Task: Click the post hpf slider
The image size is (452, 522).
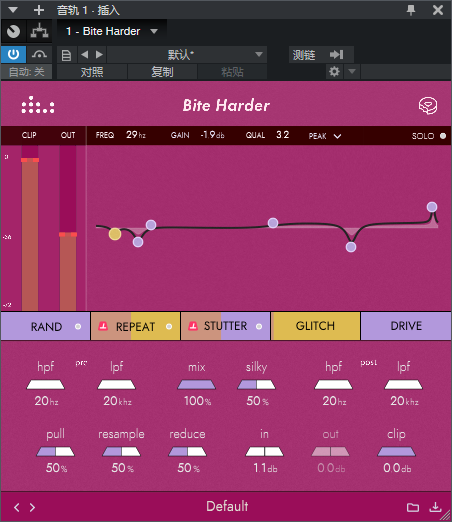Action: 333,385
